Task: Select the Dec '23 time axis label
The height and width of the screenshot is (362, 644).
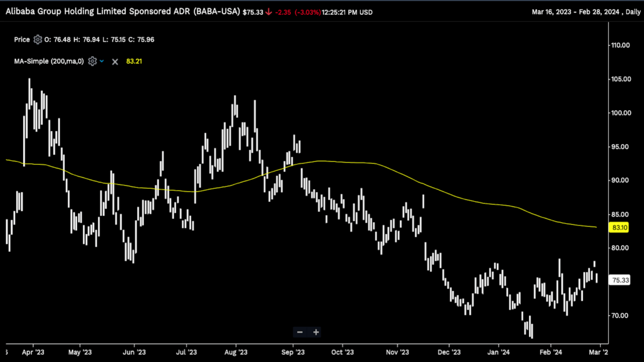Action: (x=449, y=352)
